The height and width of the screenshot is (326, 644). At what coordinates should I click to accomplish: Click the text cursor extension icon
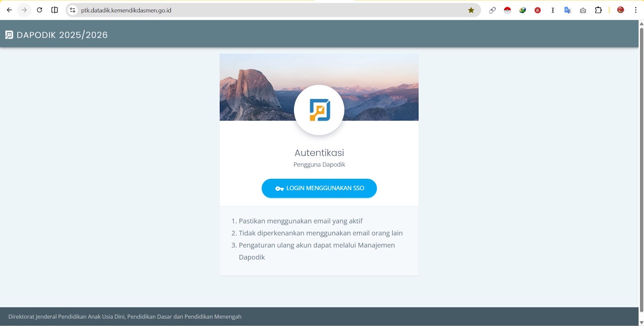tap(553, 10)
